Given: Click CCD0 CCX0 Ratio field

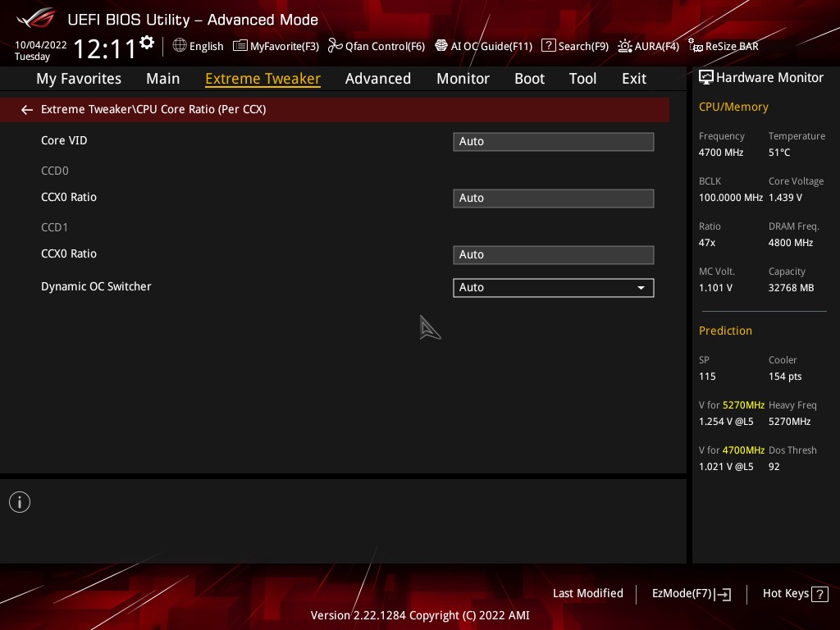Looking at the screenshot, I should pos(553,199).
